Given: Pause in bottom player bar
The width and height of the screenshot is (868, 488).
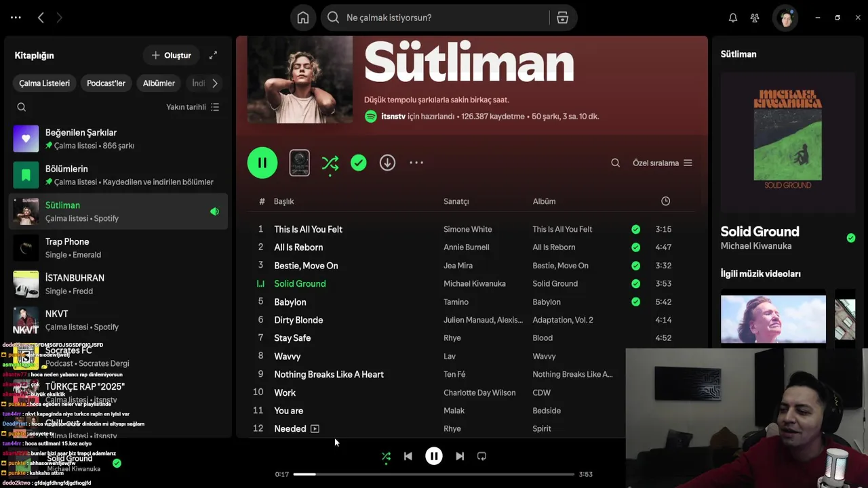Looking at the screenshot, I should 434,456.
